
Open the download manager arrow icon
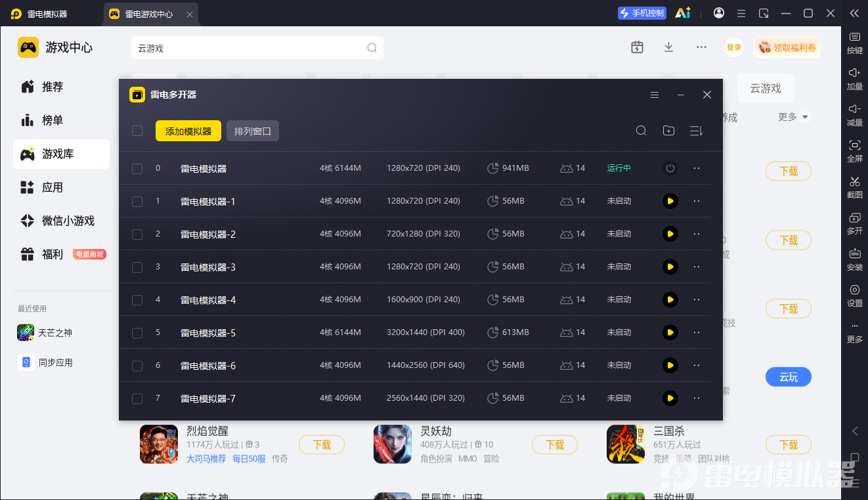click(x=668, y=47)
